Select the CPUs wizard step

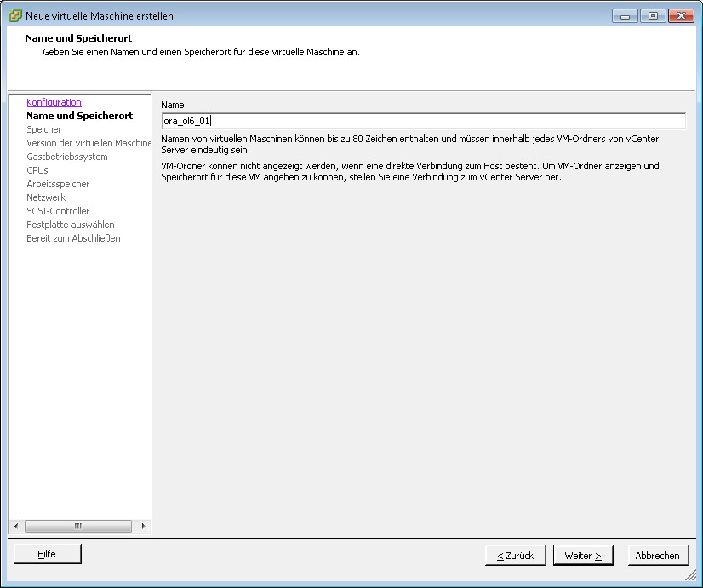pos(37,170)
